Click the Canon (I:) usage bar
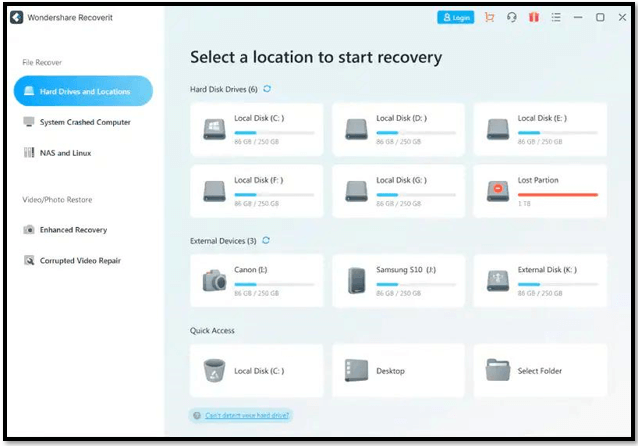The image size is (638, 446). point(274,284)
